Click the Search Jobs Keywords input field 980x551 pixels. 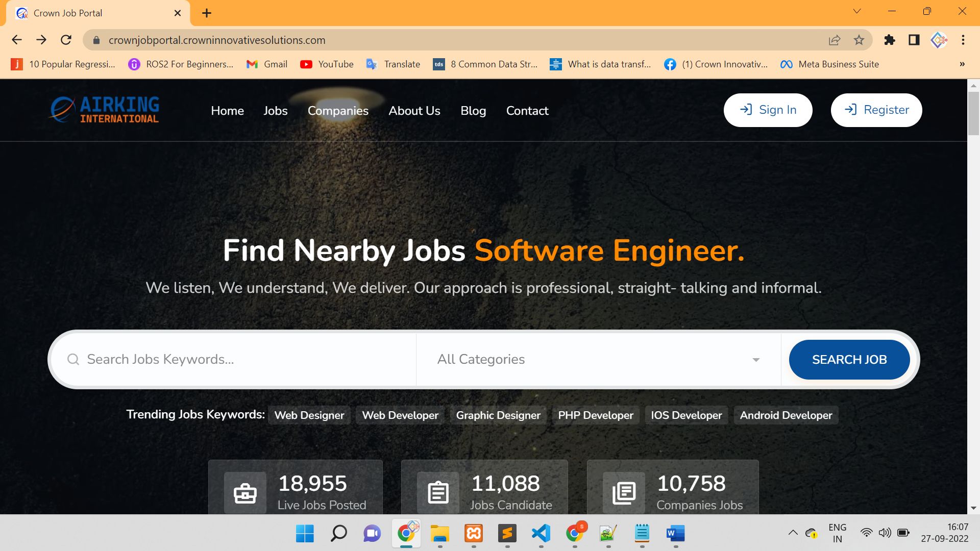click(240, 360)
